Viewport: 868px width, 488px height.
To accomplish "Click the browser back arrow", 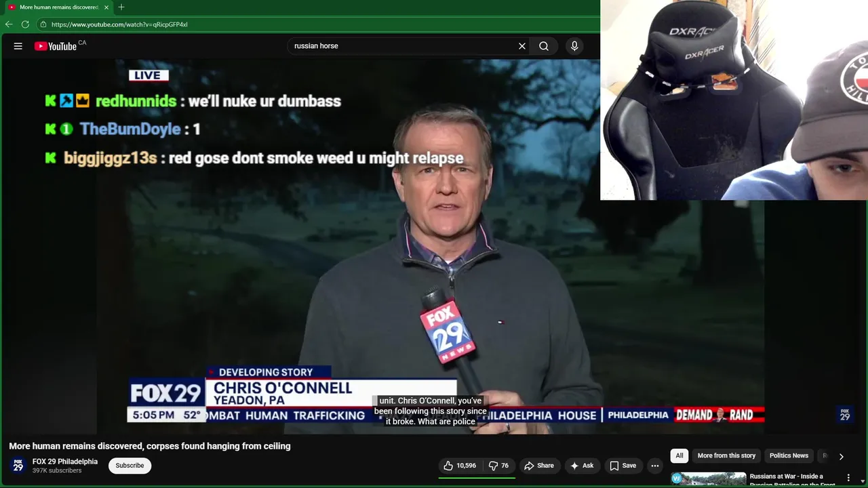I will pyautogui.click(x=9, y=24).
